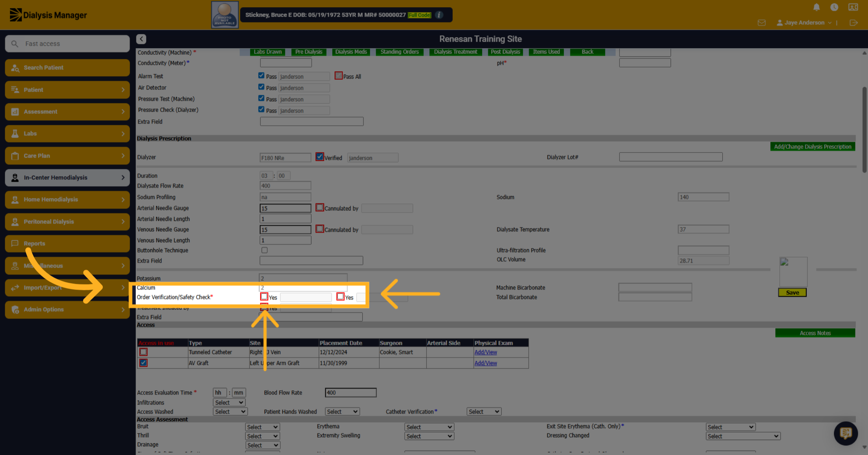Check the Pass All checkbox

click(339, 76)
